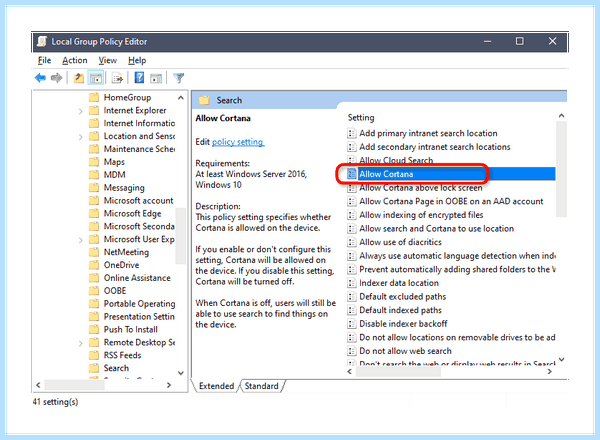Open the Action menu

[75, 60]
